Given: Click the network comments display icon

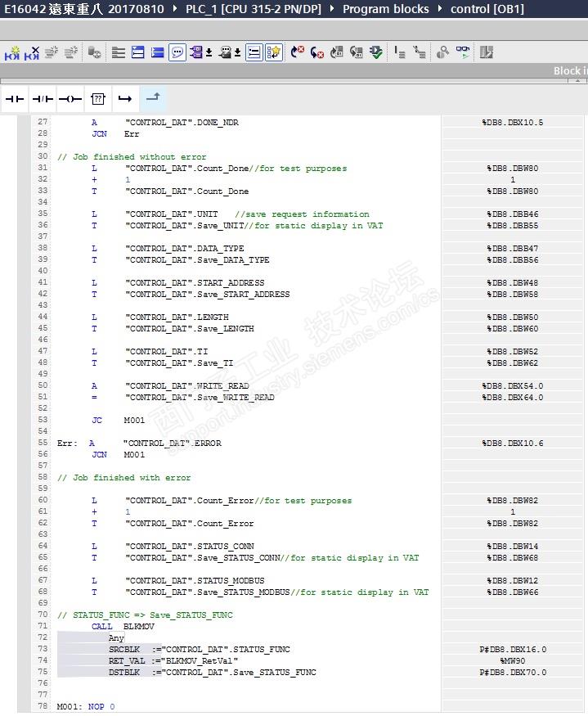Looking at the screenshot, I should tap(225, 52).
